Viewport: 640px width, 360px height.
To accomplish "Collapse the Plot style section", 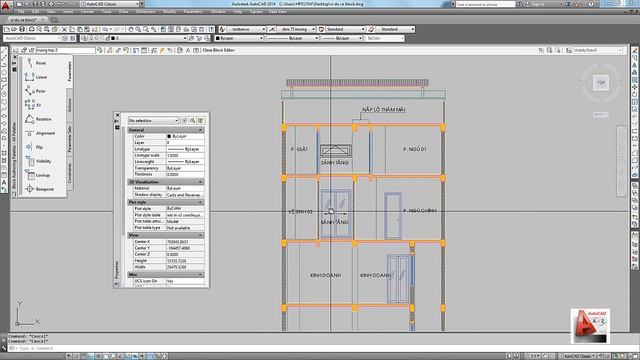I will pos(200,202).
